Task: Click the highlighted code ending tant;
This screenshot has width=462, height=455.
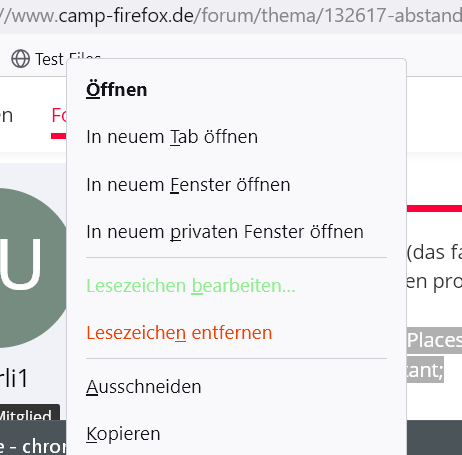Action: [425, 370]
